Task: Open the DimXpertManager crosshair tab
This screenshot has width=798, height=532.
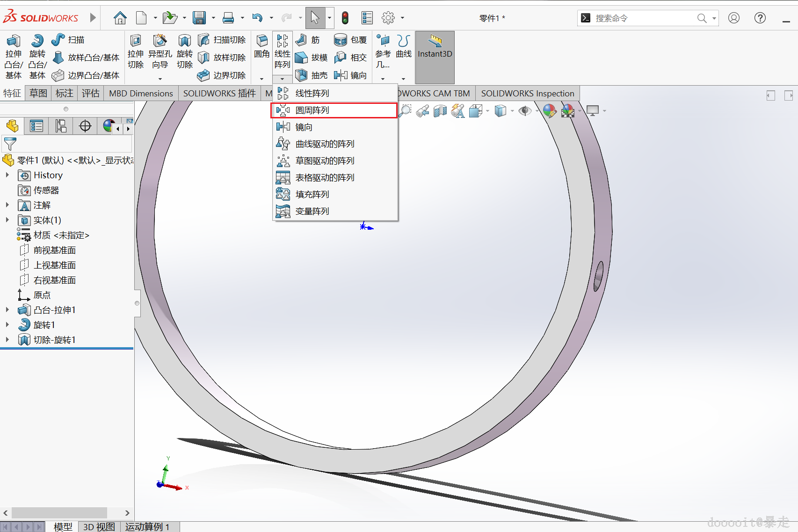Action: pos(85,126)
